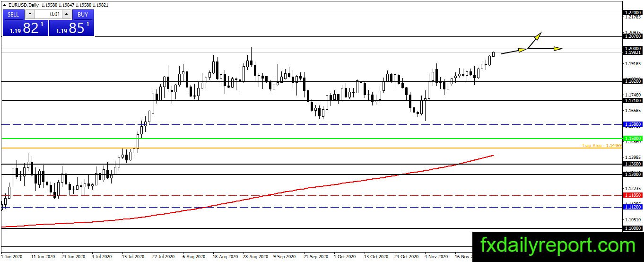Viewport: 644px width, 262px height.
Task: Click the BUY button
Action: coord(83,14)
